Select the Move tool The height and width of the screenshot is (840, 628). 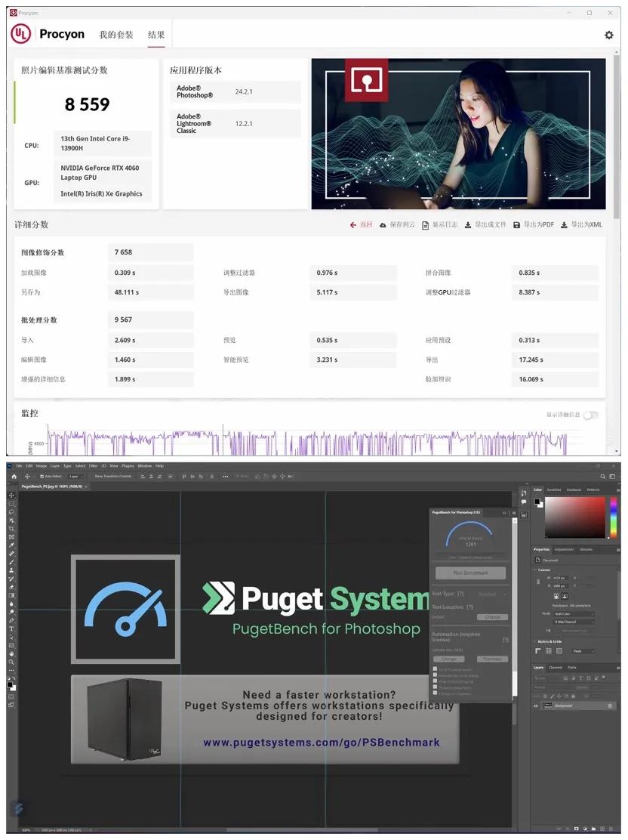pyautogui.click(x=11, y=496)
